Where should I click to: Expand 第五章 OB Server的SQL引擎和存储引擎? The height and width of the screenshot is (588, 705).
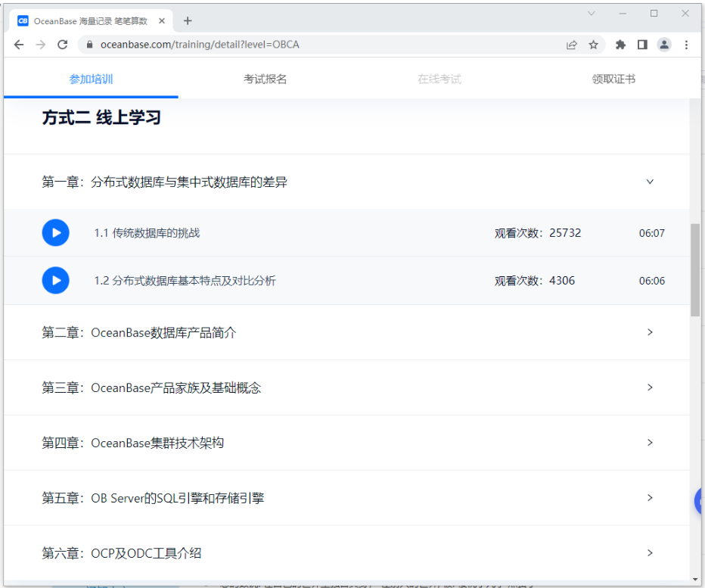[x=649, y=498]
